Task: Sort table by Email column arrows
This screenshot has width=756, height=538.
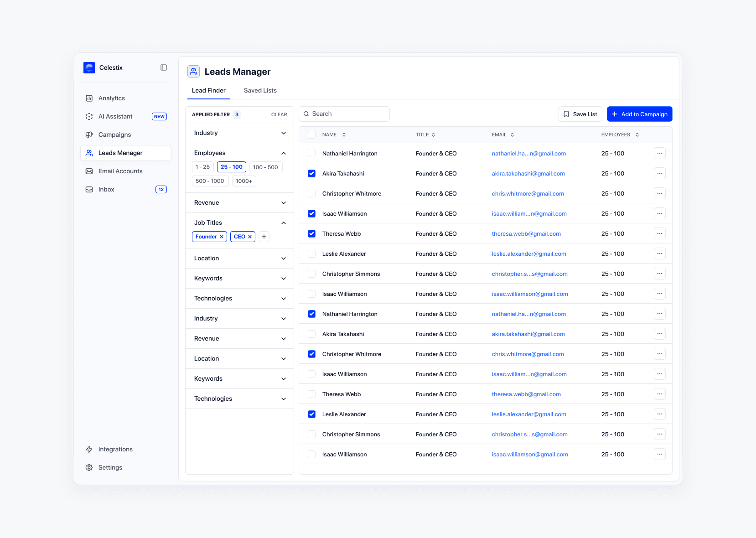Action: (x=512, y=134)
